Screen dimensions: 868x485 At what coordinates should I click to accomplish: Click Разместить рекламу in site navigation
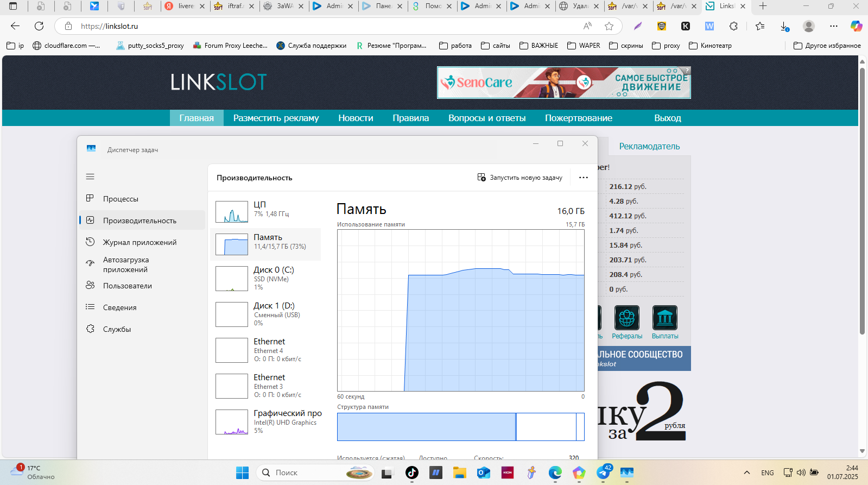pos(276,118)
